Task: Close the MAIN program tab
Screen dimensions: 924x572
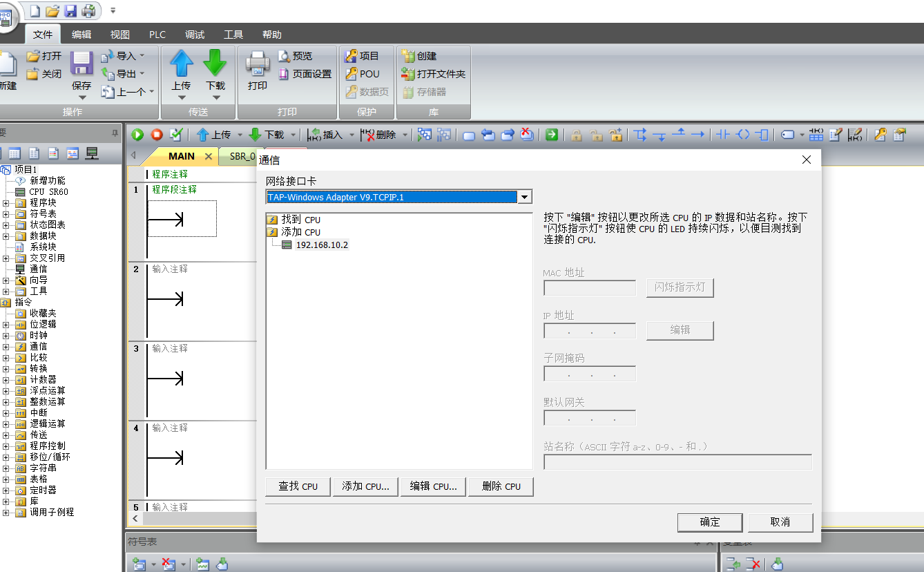Action: (209, 157)
